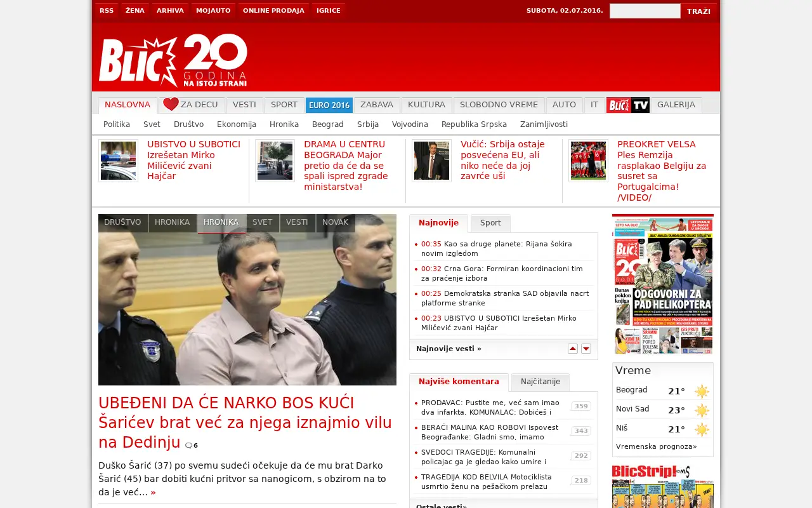
Task: Click the comment bubble icon beside headline
Action: click(188, 446)
